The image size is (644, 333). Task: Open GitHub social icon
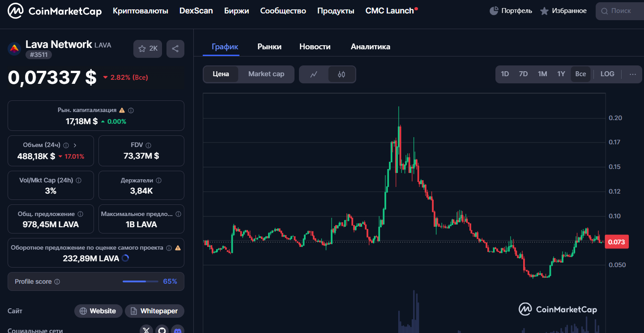(x=162, y=331)
